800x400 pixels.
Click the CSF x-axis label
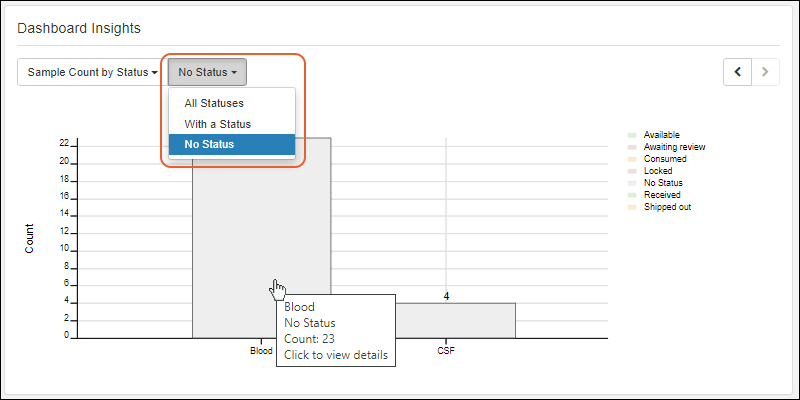446,351
